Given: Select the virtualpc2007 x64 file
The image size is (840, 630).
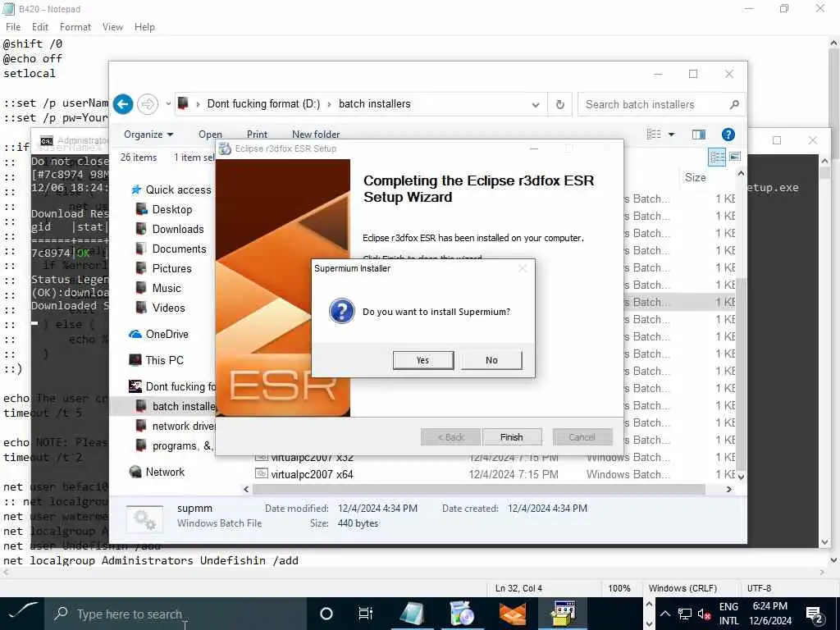Looking at the screenshot, I should (312, 474).
